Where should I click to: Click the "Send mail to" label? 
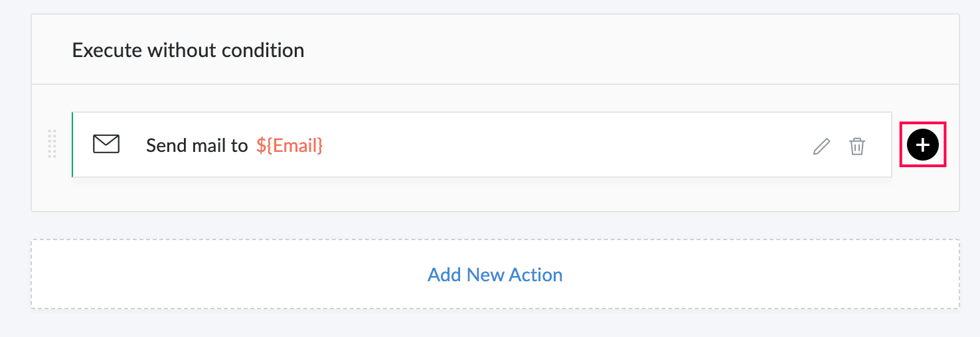click(197, 145)
